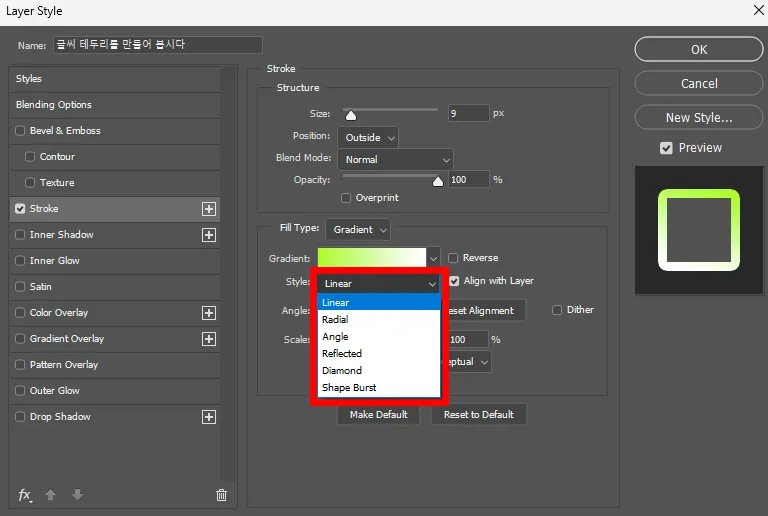Click the stroke preview thumbnail
This screenshot has width=768, height=516.
699,230
